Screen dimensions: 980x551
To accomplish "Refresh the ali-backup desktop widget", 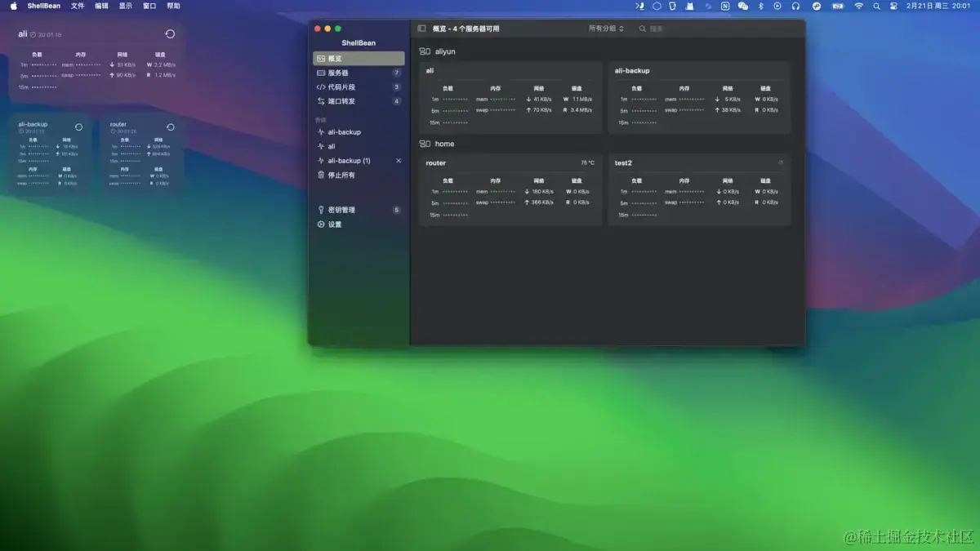I will 78,127.
